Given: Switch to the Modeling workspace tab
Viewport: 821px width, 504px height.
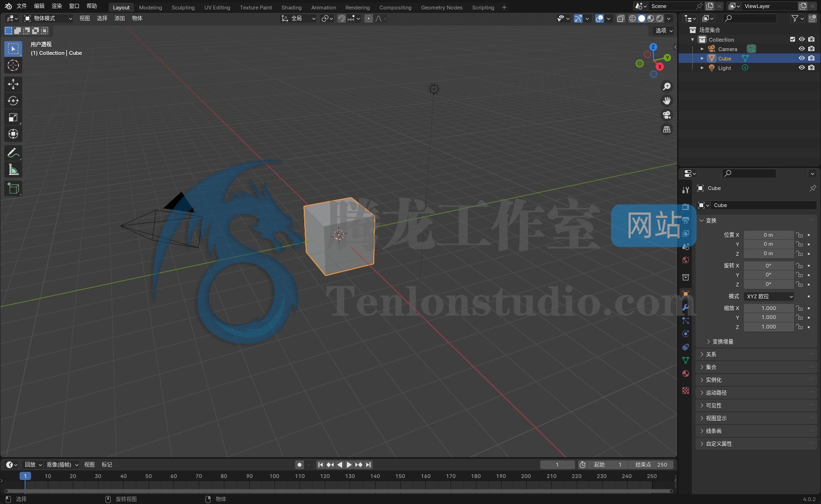Looking at the screenshot, I should click(150, 8).
